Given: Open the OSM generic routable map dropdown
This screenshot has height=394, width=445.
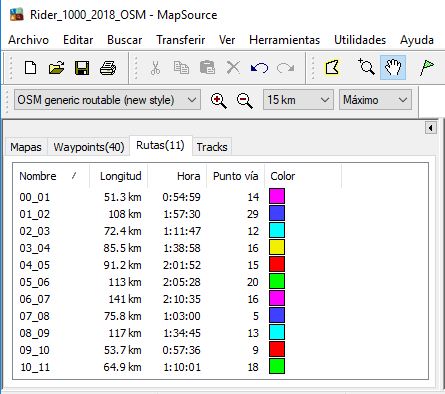Looking at the screenshot, I should [107, 100].
